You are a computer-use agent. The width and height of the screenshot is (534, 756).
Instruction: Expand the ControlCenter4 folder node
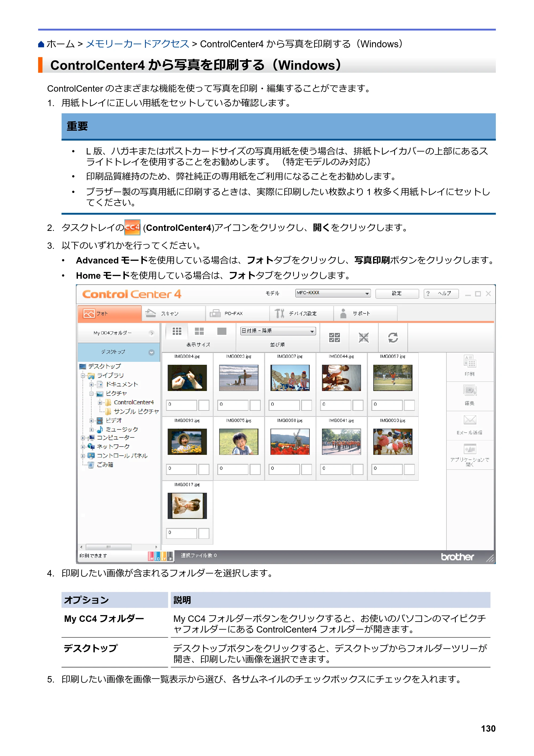tap(100, 403)
